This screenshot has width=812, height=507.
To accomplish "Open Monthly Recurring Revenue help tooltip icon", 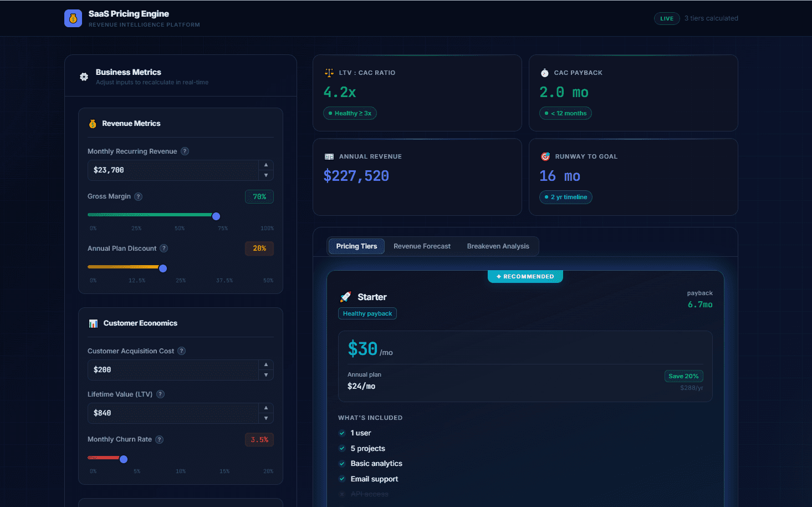I will (x=185, y=151).
